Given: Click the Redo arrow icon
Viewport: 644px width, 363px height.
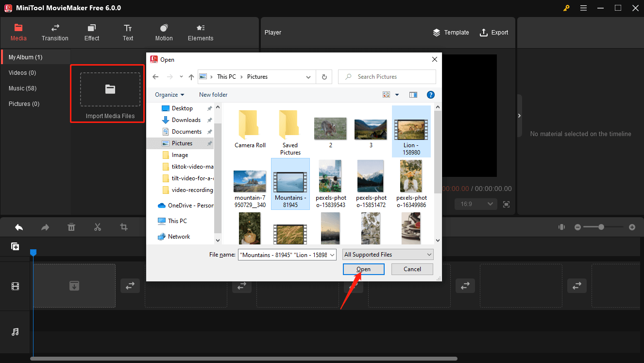Looking at the screenshot, I should pos(45,226).
